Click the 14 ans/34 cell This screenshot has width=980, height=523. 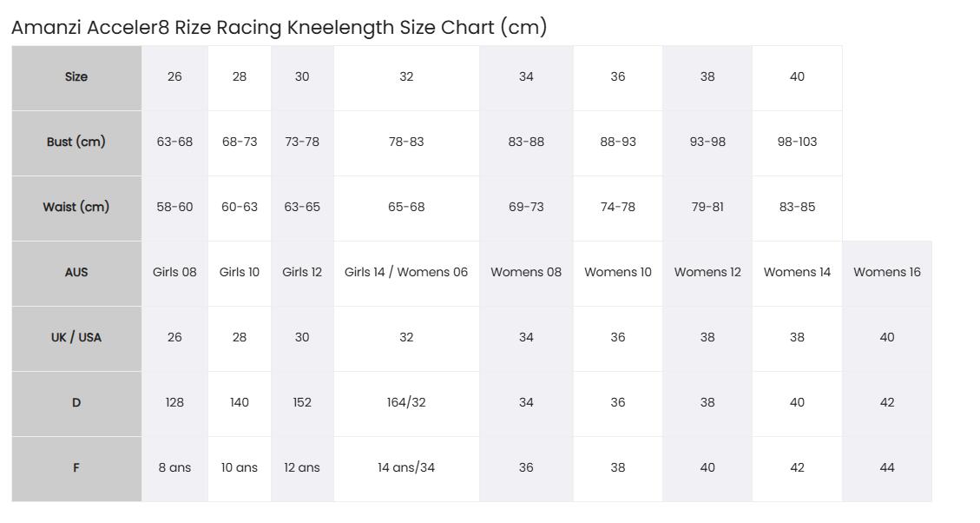coord(406,468)
